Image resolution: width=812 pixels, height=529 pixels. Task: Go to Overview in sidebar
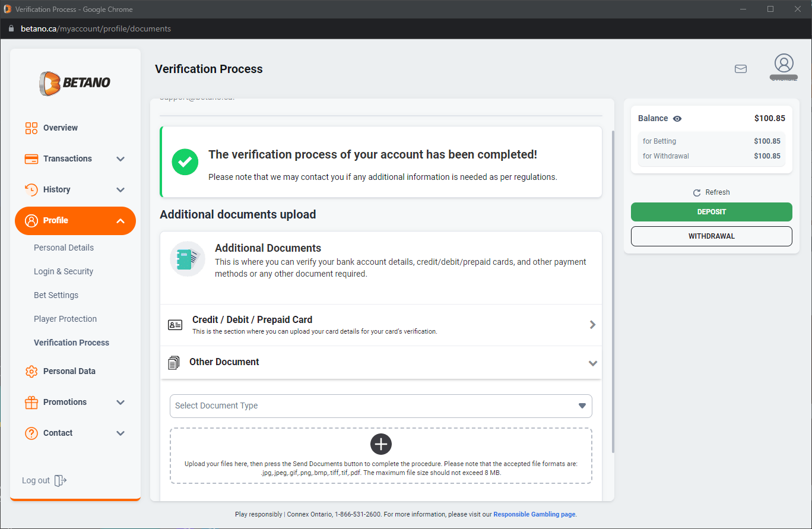click(61, 128)
